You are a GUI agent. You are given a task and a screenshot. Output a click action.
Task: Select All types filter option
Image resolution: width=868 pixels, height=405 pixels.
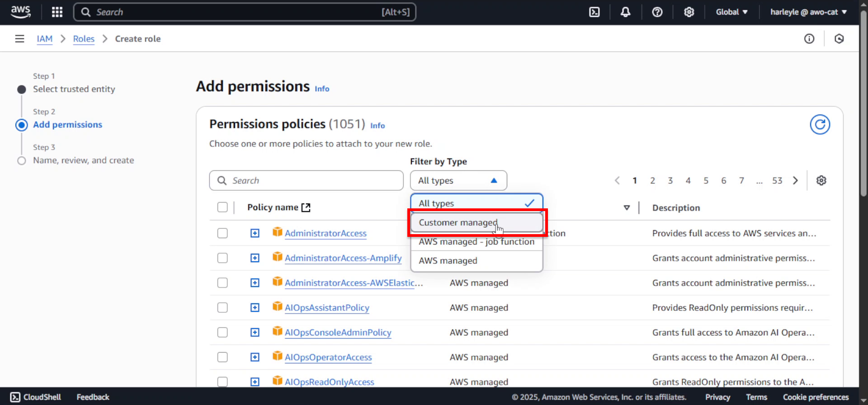pyautogui.click(x=476, y=203)
